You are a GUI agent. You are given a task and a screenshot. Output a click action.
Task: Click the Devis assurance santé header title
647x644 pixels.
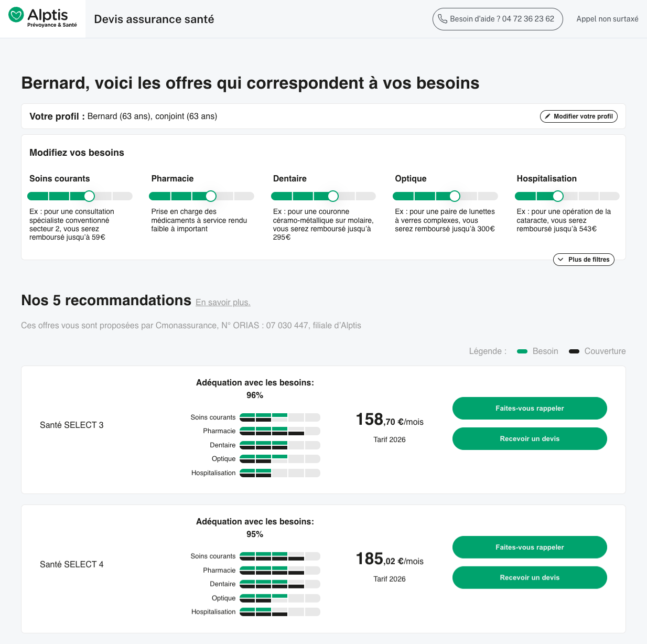[x=154, y=19]
